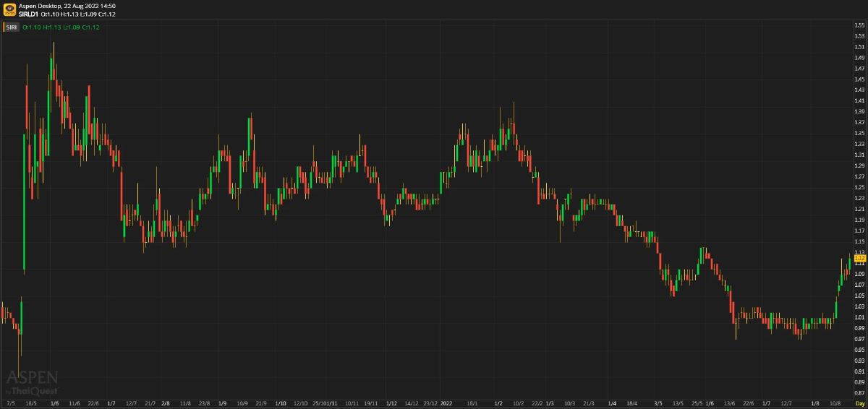Click the 'Day' timeframe label on the axis
Image resolution: width=868 pixels, height=409 pixels.
click(859, 402)
